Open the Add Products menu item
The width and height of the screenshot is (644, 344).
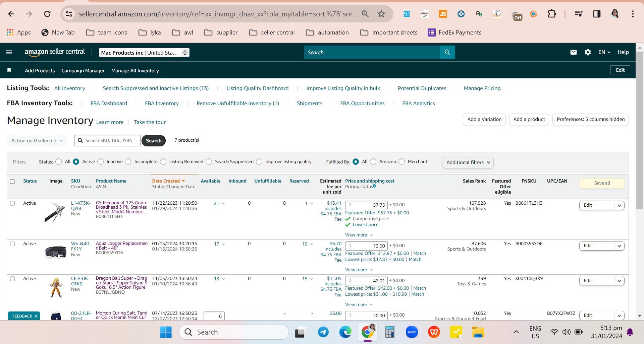point(40,71)
